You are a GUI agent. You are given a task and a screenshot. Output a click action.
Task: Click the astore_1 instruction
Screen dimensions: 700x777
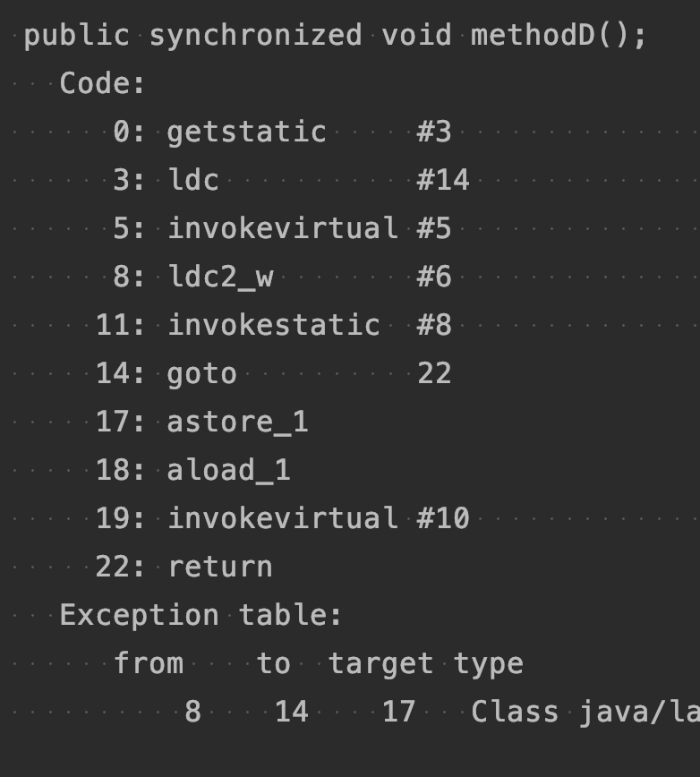click(x=237, y=422)
